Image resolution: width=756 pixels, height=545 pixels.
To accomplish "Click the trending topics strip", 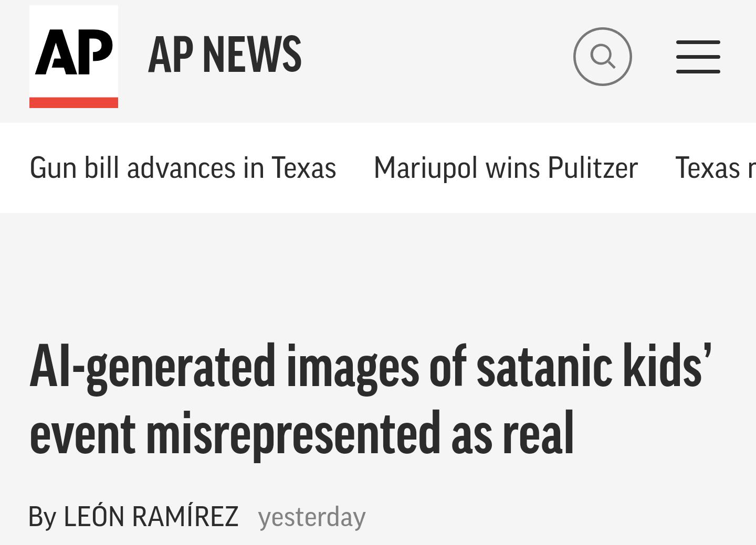I will click(x=378, y=168).
